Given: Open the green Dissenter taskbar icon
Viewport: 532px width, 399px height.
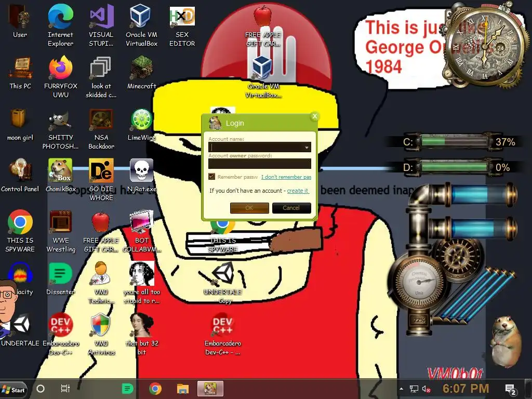Looking at the screenshot, I should [128, 389].
